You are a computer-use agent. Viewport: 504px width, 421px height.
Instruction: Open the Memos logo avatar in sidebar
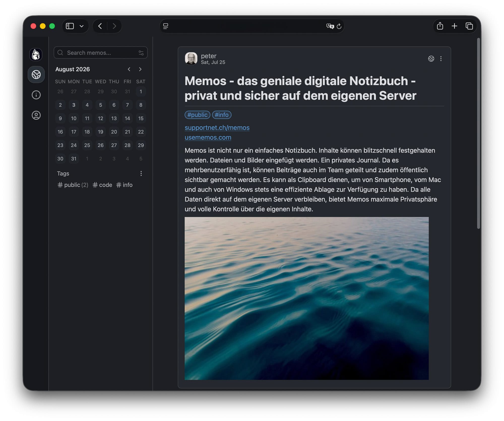36,54
